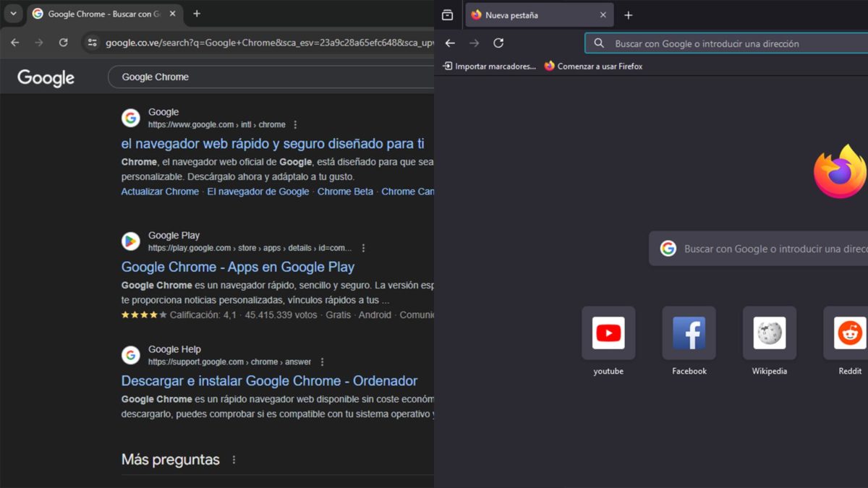Open the three-dot options beside the Google result

[x=295, y=124]
